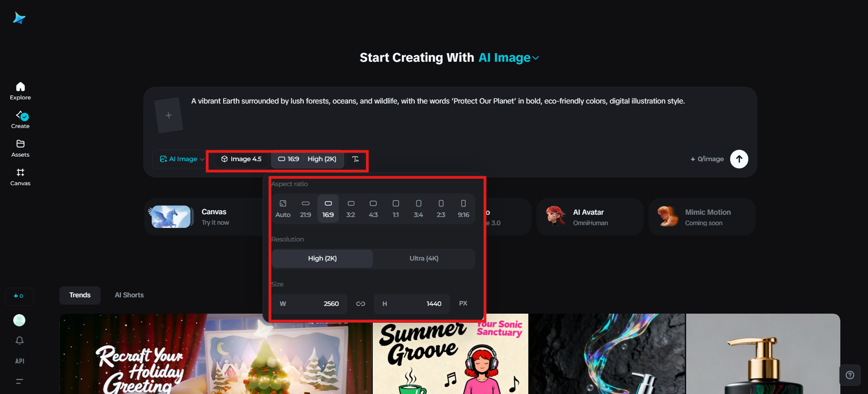The image size is (868, 394).
Task: Select the 1:1 aspect ratio
Action: (396, 209)
